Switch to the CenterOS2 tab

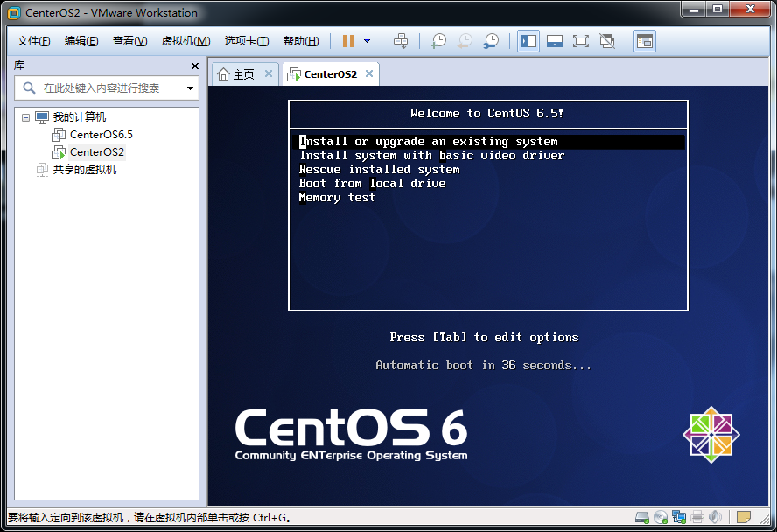tap(330, 74)
